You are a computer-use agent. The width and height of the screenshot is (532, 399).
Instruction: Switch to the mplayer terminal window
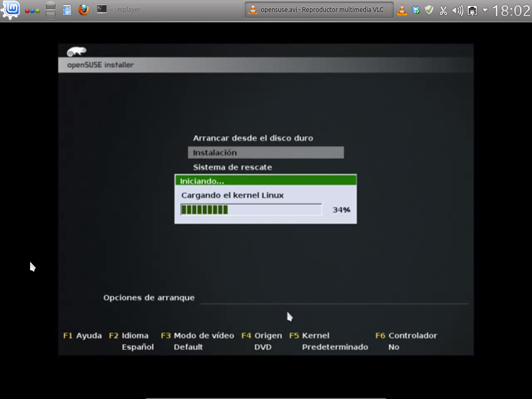coord(167,9)
